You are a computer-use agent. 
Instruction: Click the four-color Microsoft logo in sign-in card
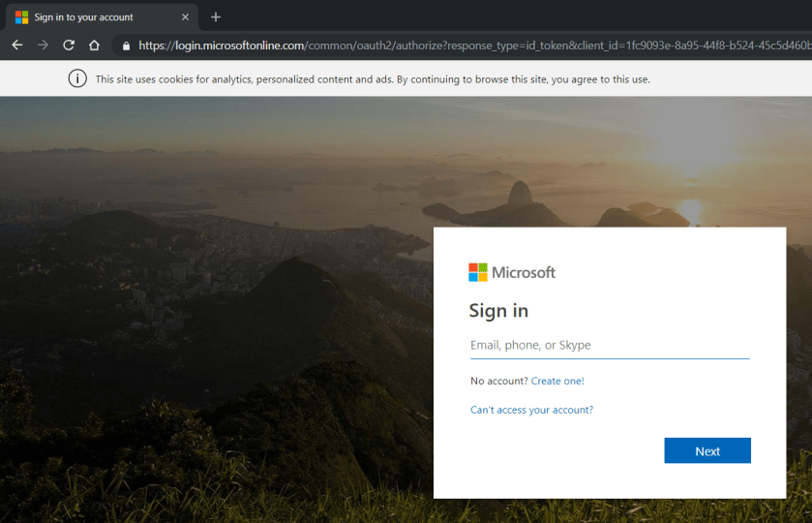coord(478,272)
